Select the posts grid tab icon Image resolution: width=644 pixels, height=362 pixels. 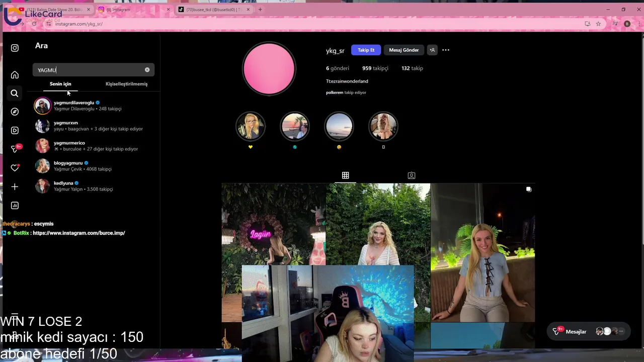pos(345,175)
